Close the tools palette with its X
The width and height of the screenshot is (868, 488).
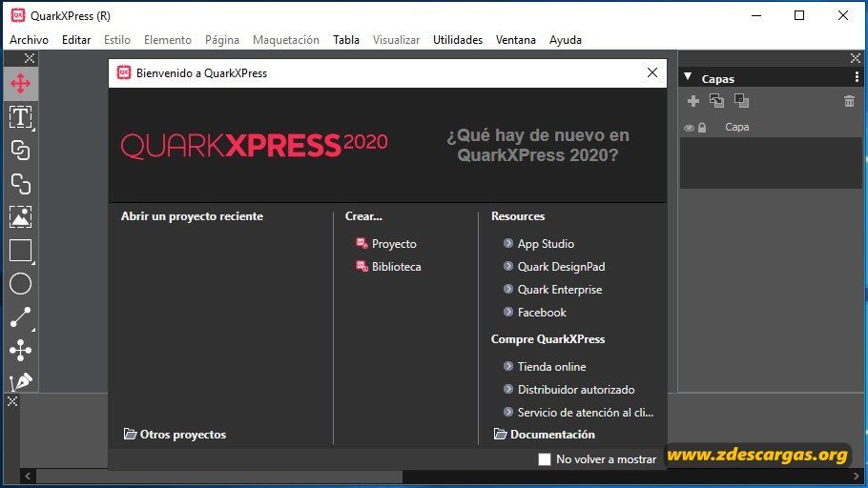pos(30,58)
